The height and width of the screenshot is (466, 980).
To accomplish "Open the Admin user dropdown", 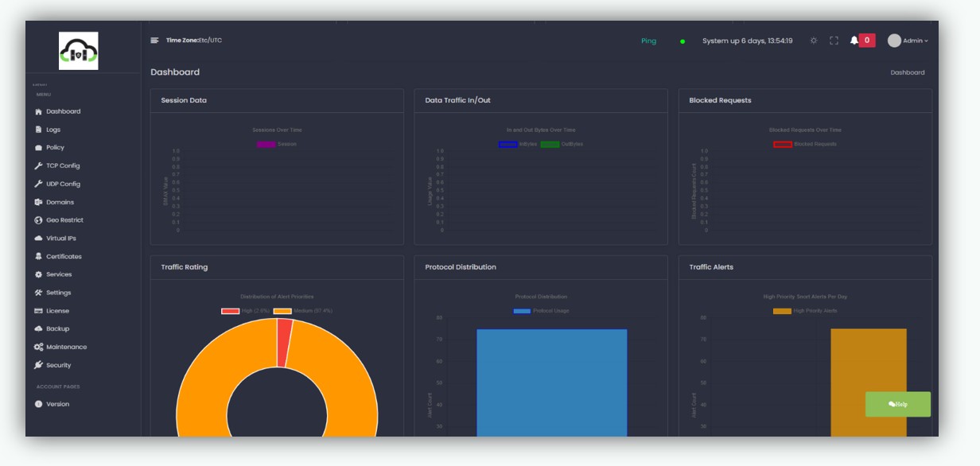I will [x=908, y=41].
